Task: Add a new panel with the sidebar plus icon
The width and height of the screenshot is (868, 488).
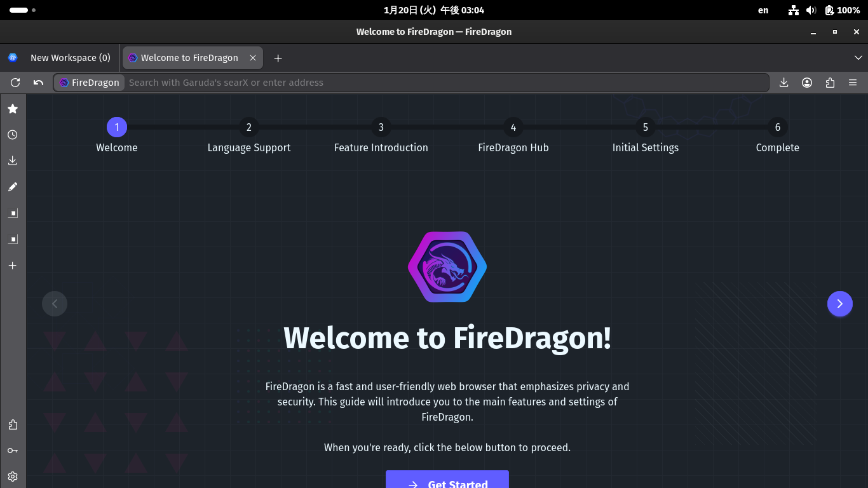Action: click(13, 265)
